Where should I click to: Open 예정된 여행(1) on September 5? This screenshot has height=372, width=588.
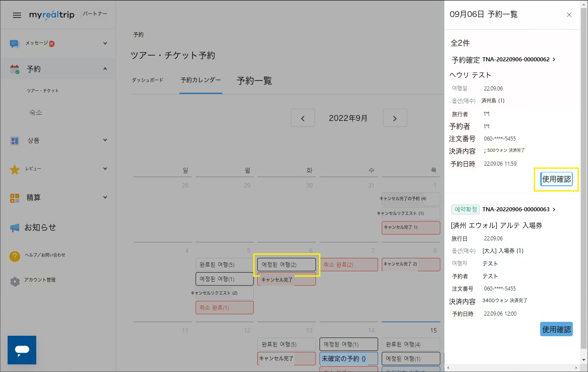[x=225, y=279]
